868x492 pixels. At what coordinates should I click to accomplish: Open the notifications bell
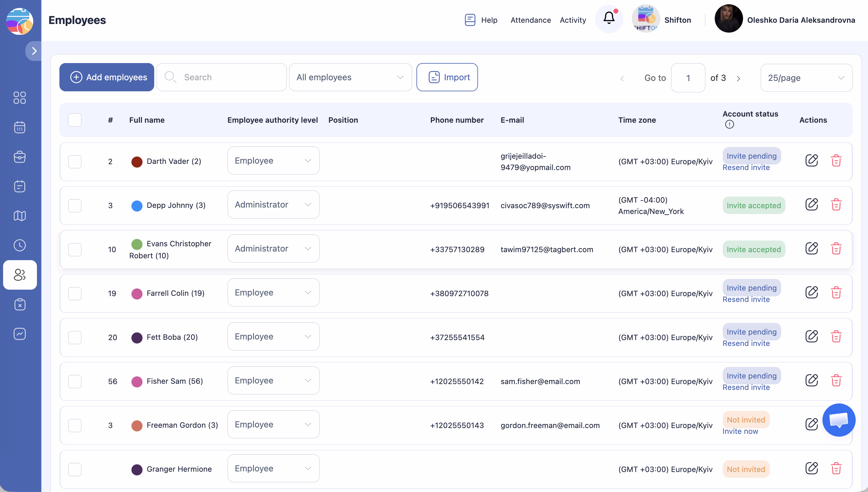click(609, 18)
